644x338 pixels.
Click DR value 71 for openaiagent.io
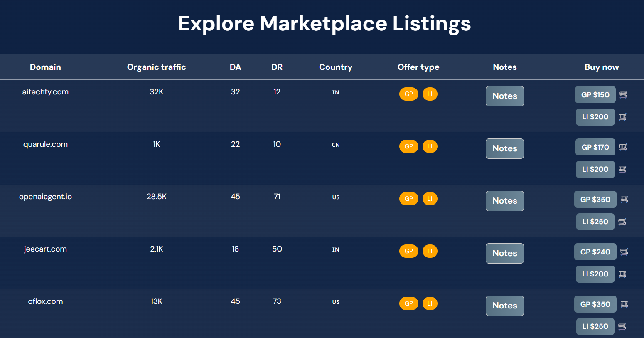click(x=277, y=197)
